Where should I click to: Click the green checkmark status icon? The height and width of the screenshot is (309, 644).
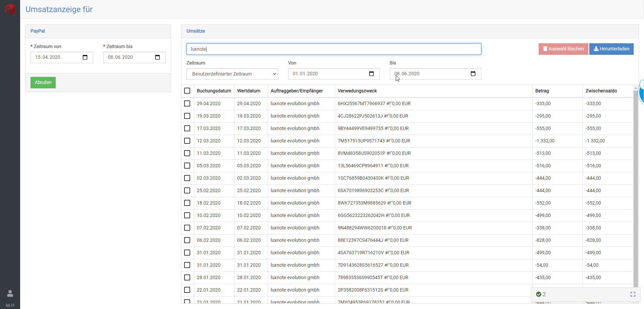coord(539,294)
